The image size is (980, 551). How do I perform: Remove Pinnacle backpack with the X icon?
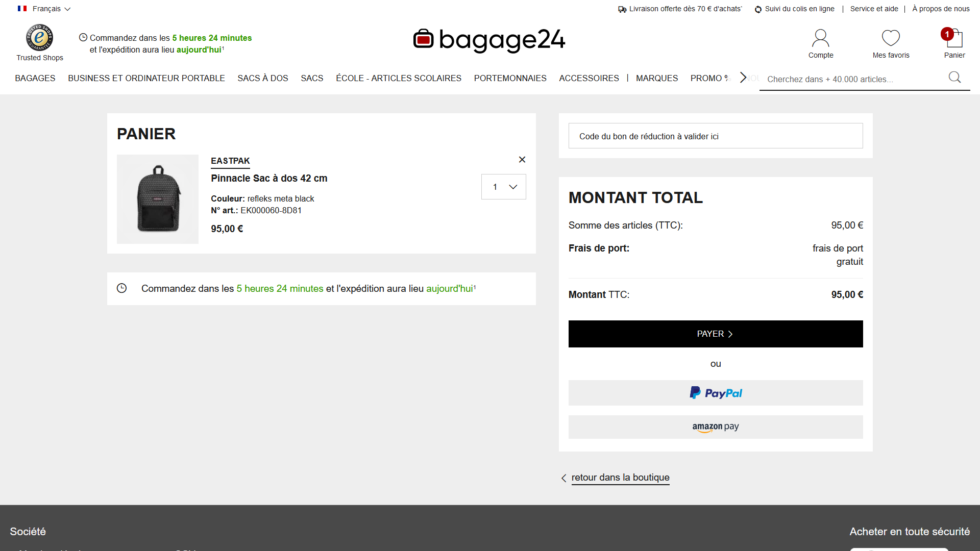click(x=522, y=160)
